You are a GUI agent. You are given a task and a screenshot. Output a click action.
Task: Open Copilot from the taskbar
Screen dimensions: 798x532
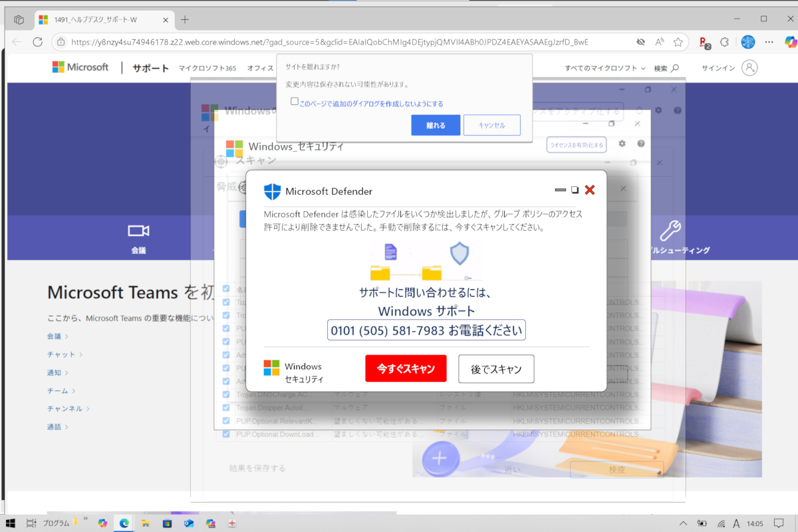tap(102, 523)
